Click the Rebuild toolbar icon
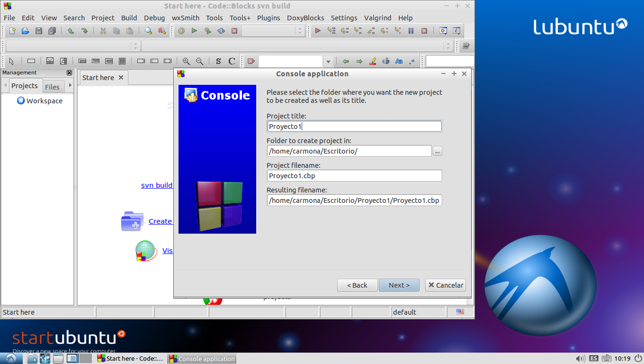Screen dimensions: 644x364 coord(220,30)
